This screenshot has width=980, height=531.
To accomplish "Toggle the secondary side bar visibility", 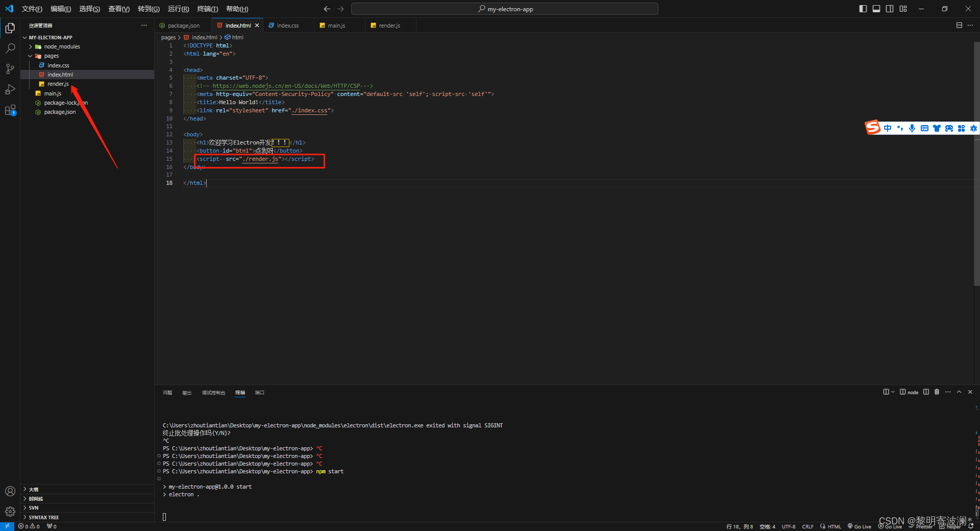I will [890, 9].
